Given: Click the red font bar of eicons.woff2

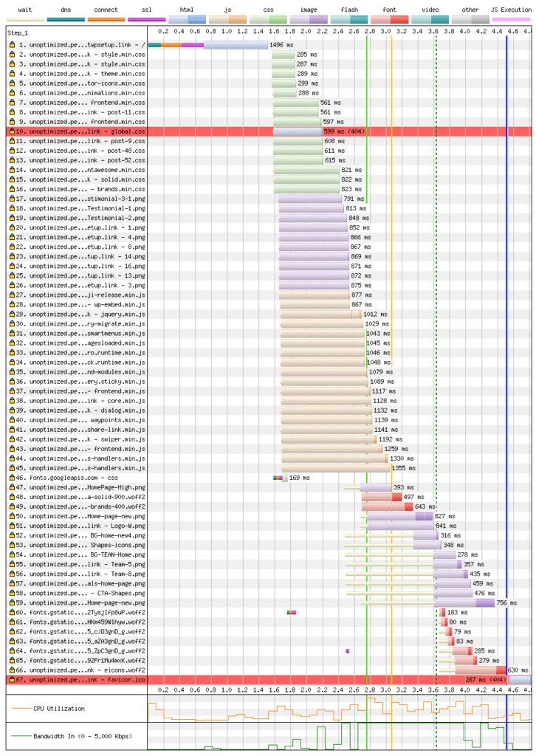Looking at the screenshot, I should (x=481, y=670).
